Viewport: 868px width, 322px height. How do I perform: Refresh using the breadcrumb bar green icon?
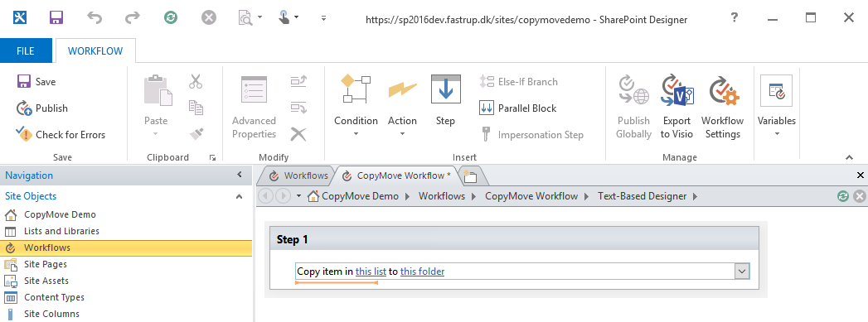pos(843,196)
